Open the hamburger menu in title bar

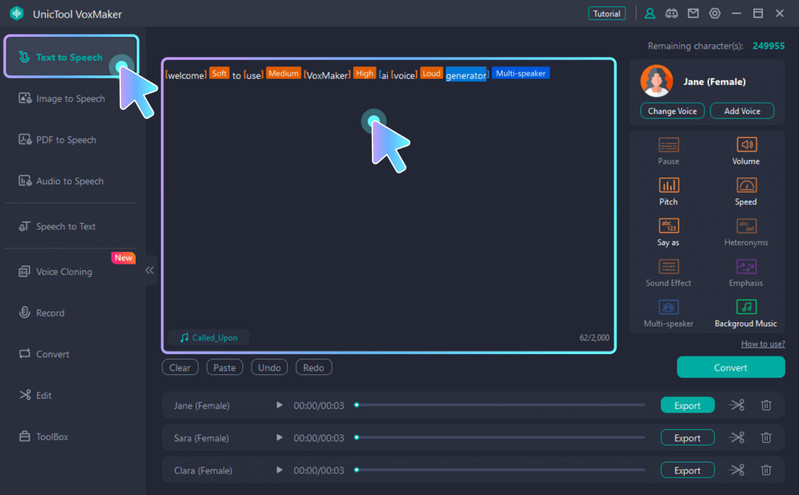coord(736,14)
